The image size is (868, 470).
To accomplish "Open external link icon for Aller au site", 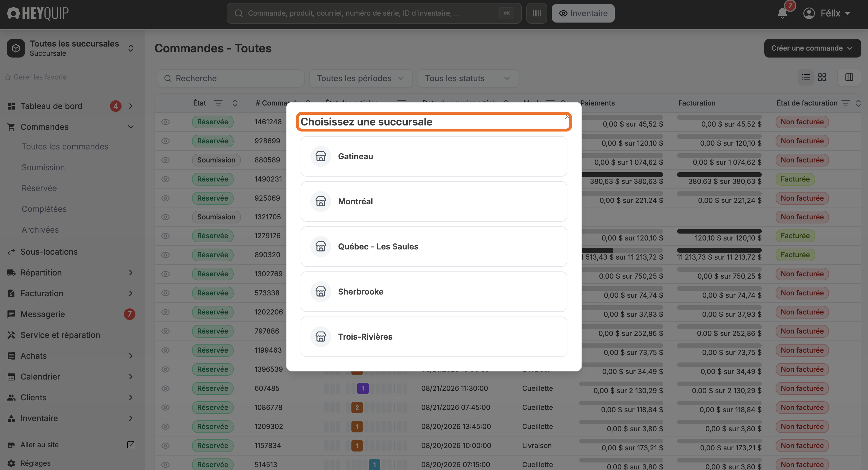I will (x=131, y=445).
